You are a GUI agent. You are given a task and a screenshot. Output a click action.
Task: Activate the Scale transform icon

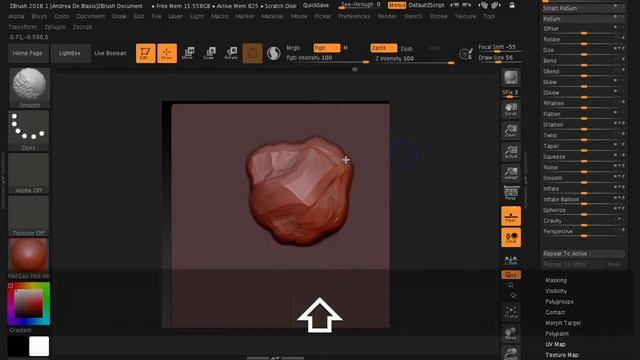pos(209,53)
